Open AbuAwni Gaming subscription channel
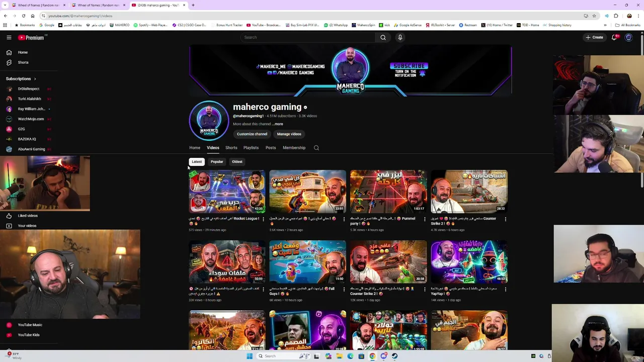This screenshot has width=644, height=362. click(x=31, y=149)
